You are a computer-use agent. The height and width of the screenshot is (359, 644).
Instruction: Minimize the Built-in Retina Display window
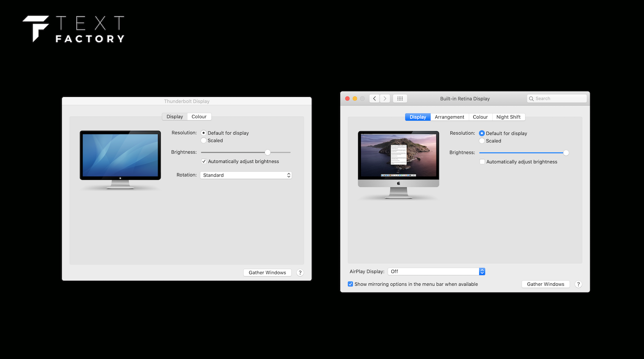tap(355, 99)
